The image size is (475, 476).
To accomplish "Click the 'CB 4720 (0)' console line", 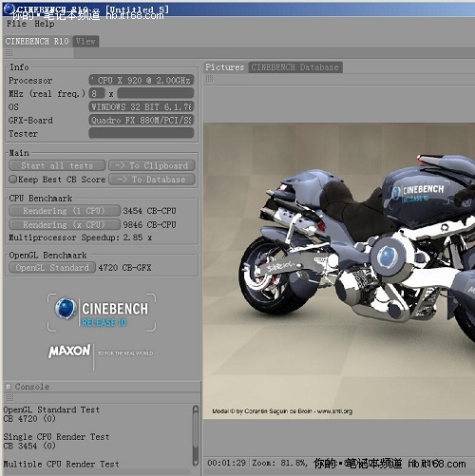I will pyautogui.click(x=29, y=419).
